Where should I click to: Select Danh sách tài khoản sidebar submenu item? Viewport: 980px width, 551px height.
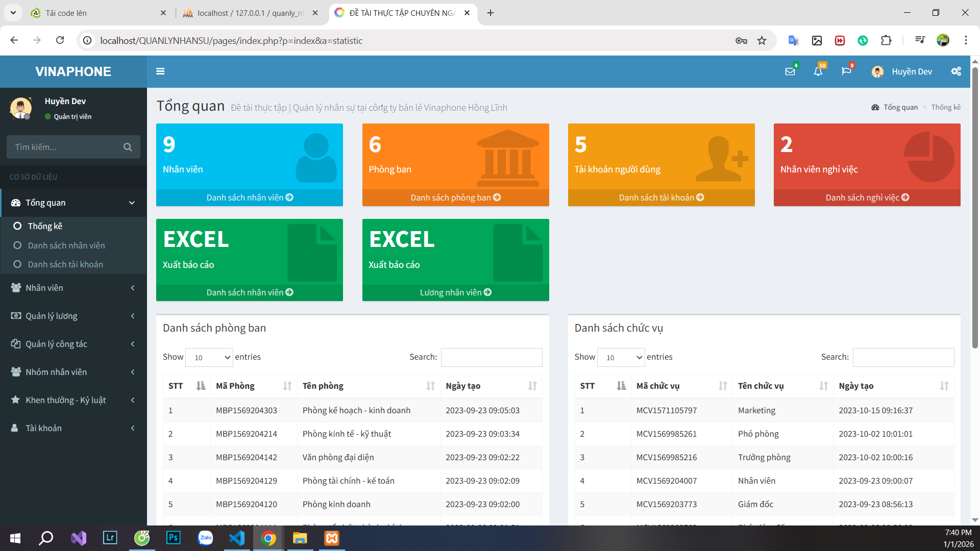(65, 264)
